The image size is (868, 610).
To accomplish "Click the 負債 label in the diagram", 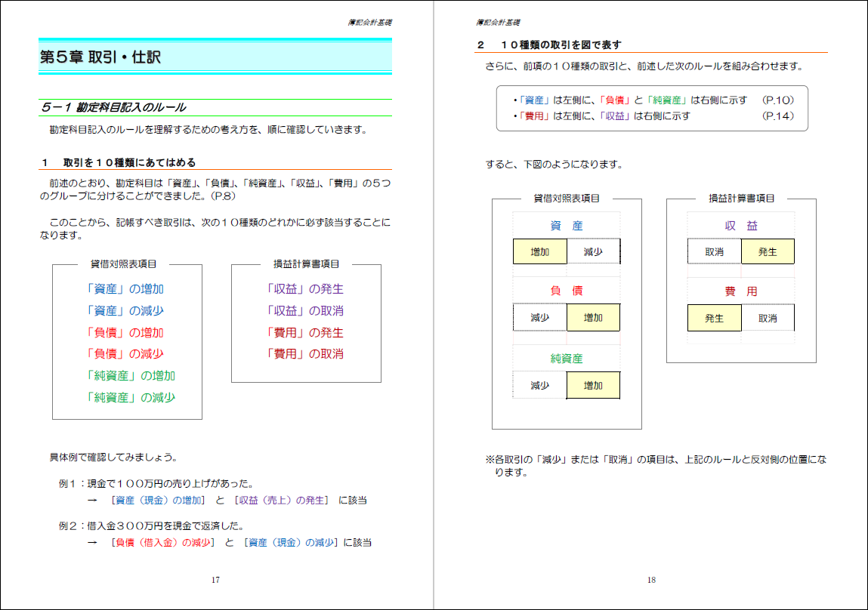I will 567,291.
